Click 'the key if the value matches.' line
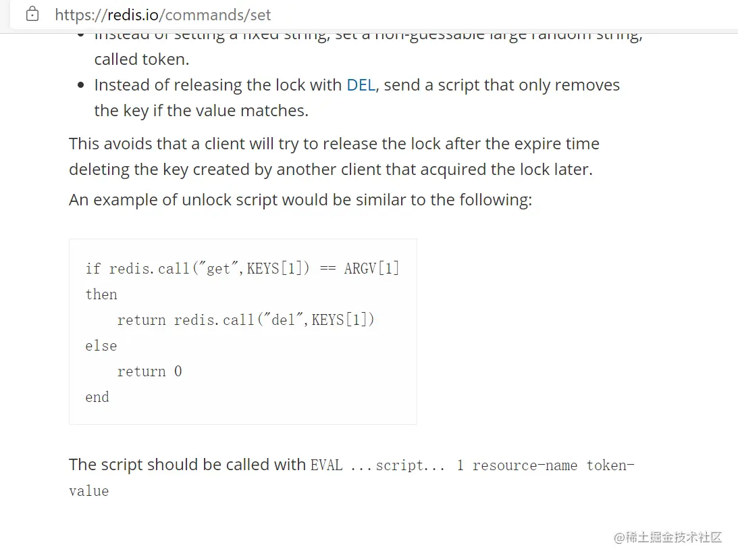 (201, 111)
